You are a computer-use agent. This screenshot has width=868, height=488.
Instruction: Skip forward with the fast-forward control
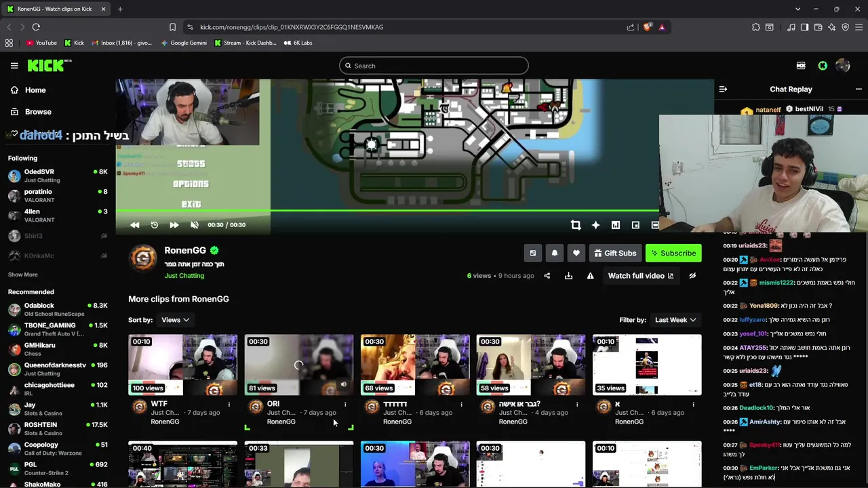point(174,225)
